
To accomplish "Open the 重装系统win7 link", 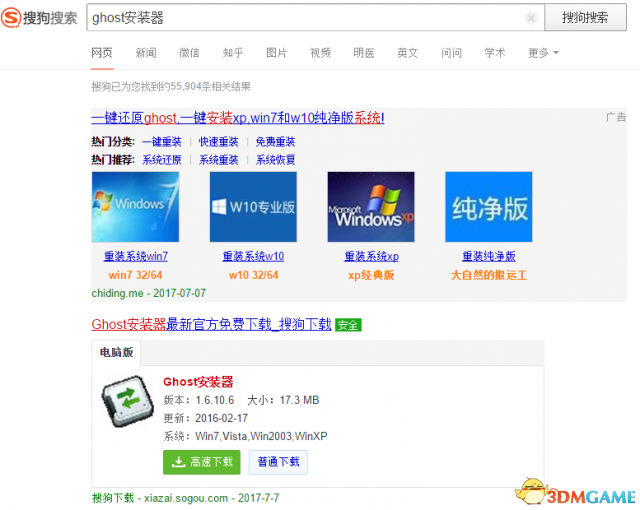I will point(136,256).
